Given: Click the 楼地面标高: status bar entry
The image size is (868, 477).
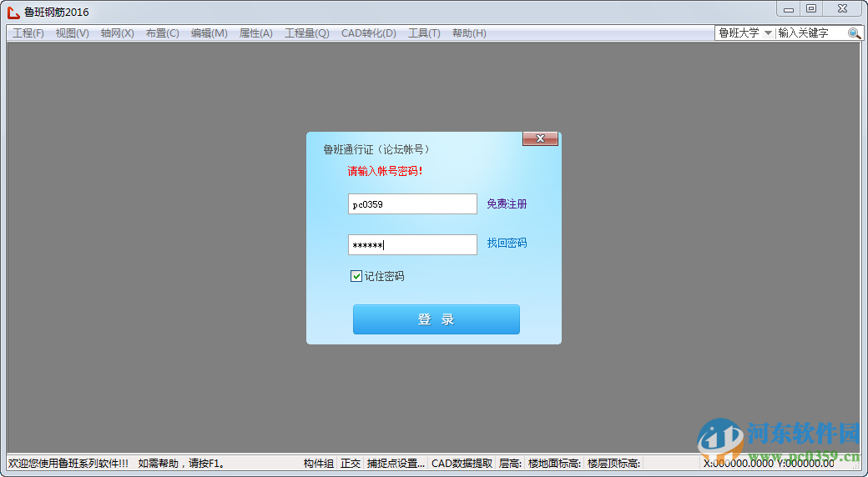Looking at the screenshot, I should [554, 464].
